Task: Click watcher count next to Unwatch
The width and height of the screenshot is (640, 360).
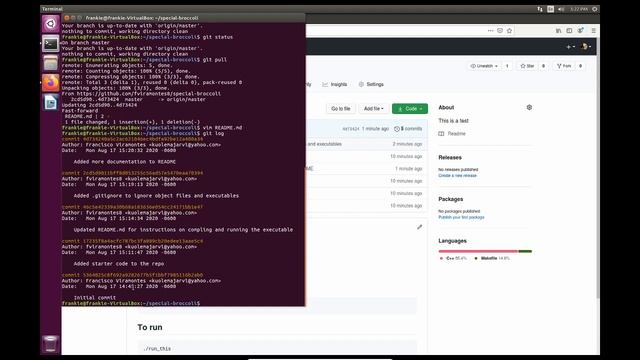Action: [507, 66]
